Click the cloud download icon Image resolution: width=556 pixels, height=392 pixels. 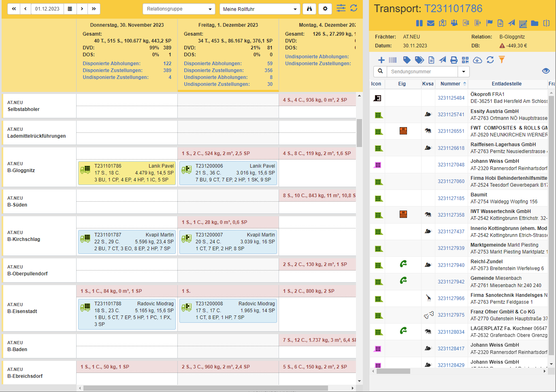click(x=477, y=60)
